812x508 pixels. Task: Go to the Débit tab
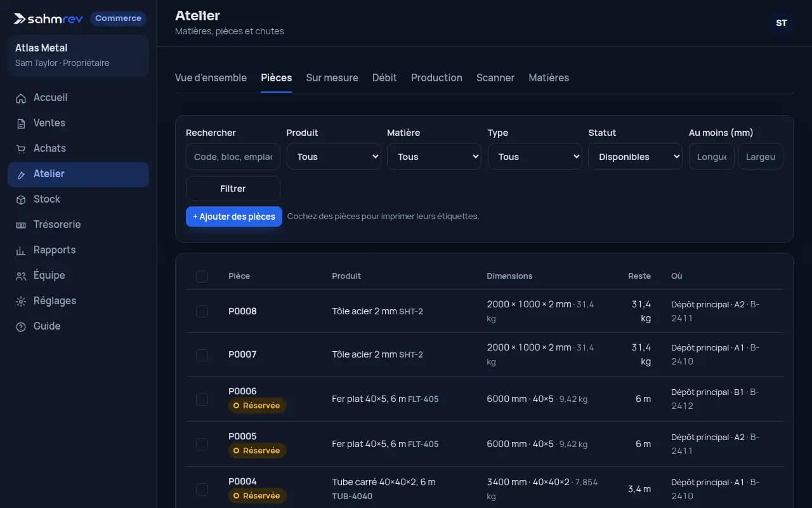384,77
